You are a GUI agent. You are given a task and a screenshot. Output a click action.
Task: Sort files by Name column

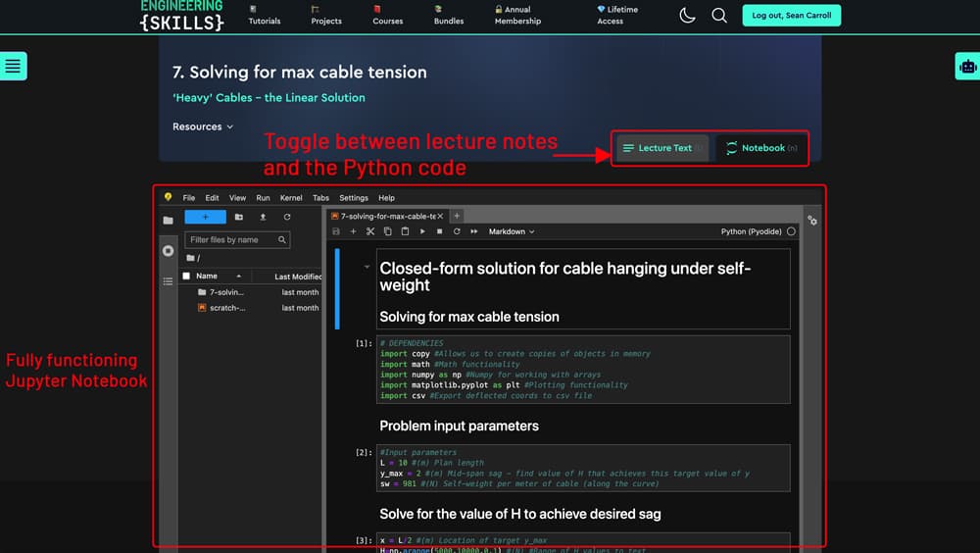coord(217,276)
